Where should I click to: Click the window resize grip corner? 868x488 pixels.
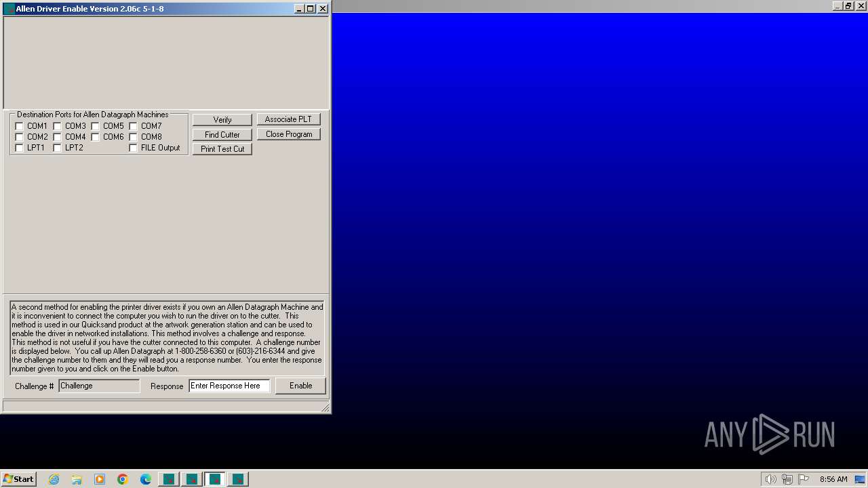pyautogui.click(x=325, y=407)
